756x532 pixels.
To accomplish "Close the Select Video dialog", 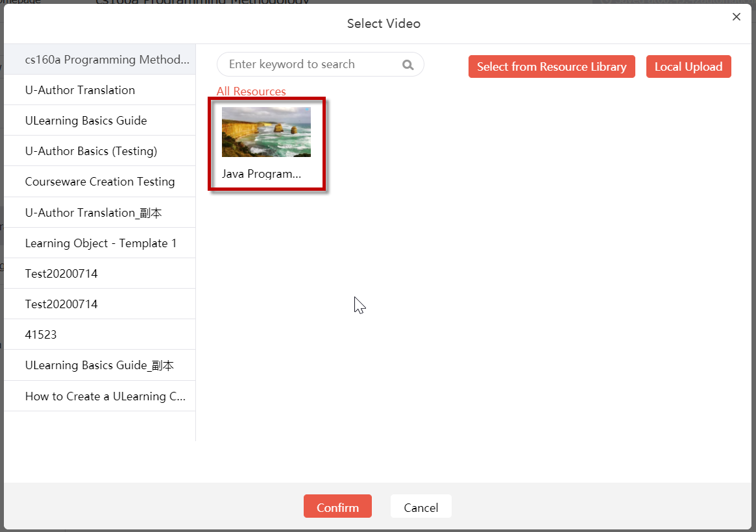I will [737, 17].
